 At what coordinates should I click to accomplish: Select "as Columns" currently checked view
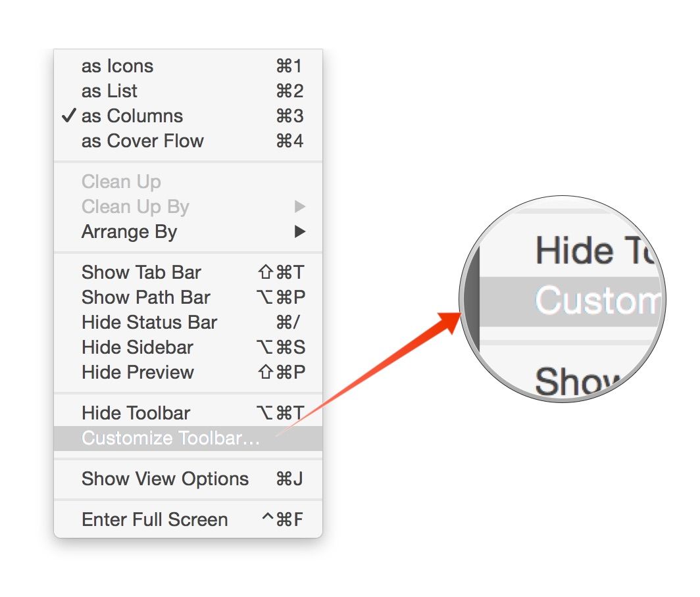131,116
